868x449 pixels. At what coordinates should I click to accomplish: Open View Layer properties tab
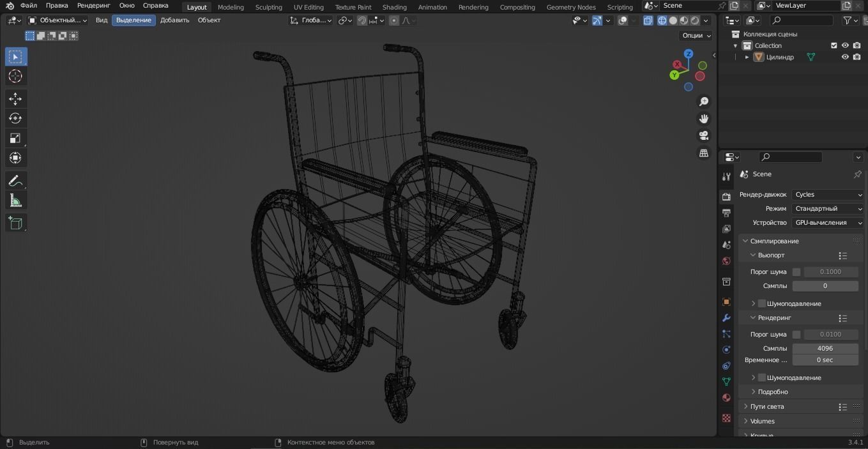[726, 229]
